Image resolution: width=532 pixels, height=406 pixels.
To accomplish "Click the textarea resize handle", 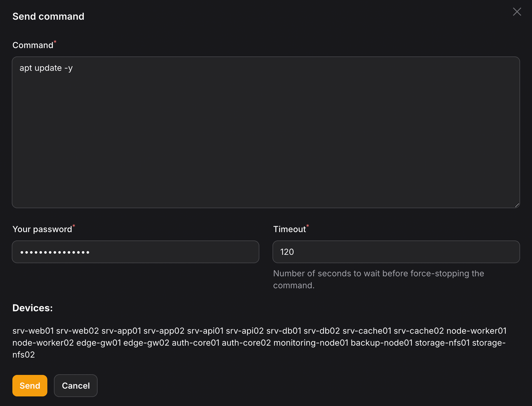I will coord(517,205).
